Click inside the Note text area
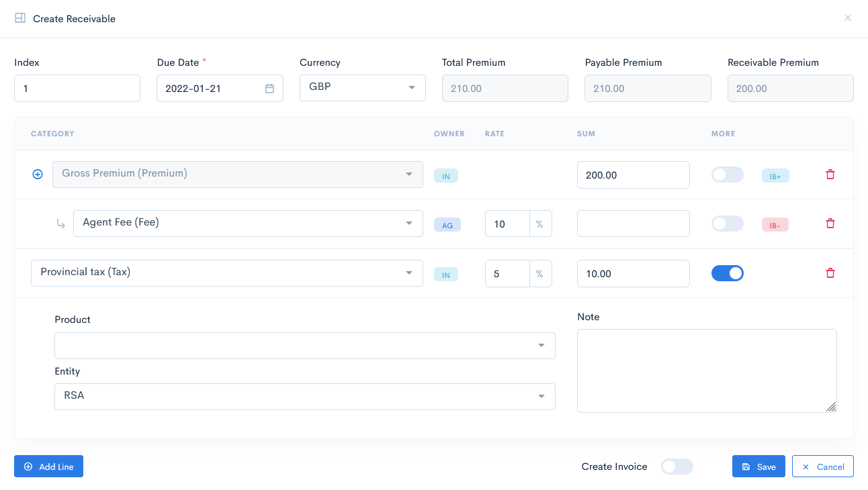This screenshot has height=490, width=868. 706,369
